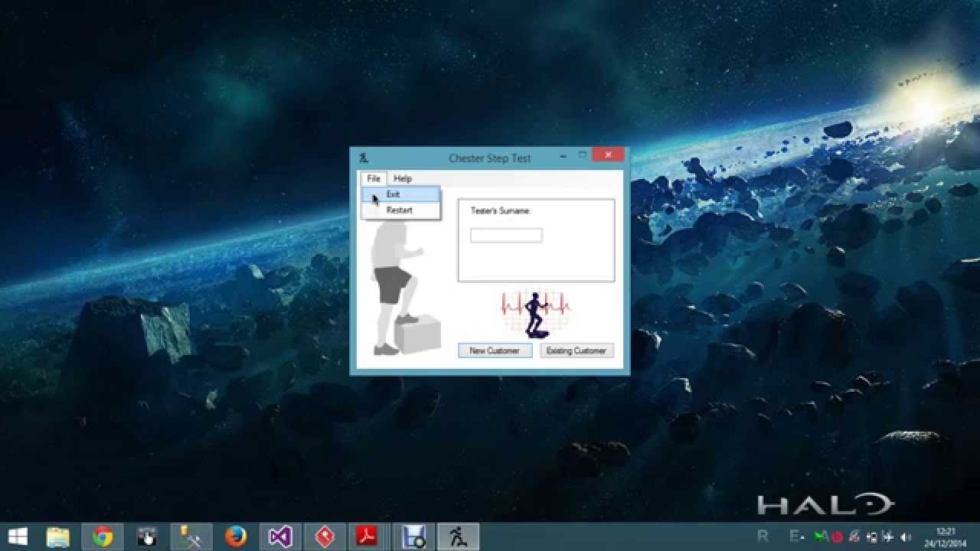Open the Help menu
Image resolution: width=980 pixels, height=551 pixels.
[x=403, y=178]
